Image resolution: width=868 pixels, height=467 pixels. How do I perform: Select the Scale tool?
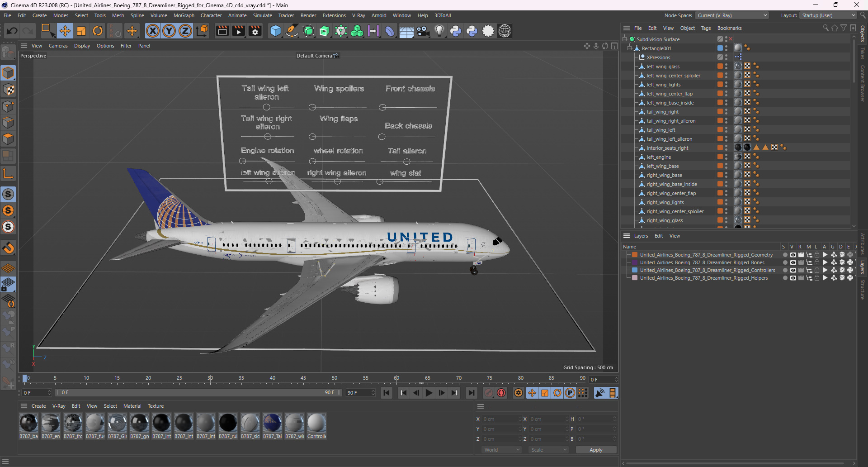81,31
